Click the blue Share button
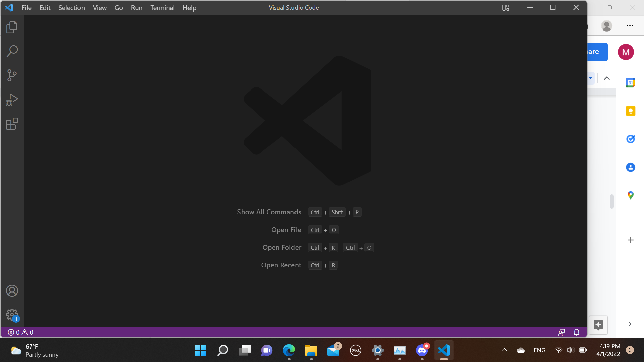The width and height of the screenshot is (644, 362). pyautogui.click(x=597, y=52)
